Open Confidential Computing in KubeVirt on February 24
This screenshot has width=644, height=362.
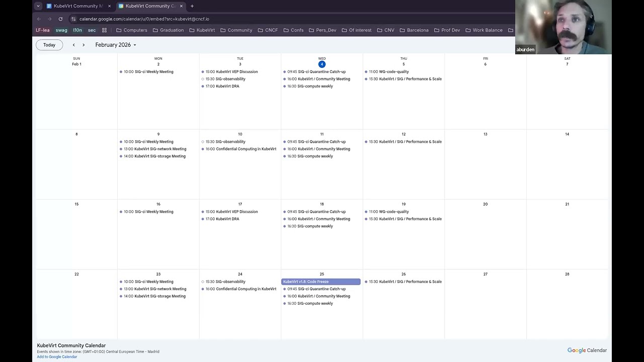click(239, 289)
